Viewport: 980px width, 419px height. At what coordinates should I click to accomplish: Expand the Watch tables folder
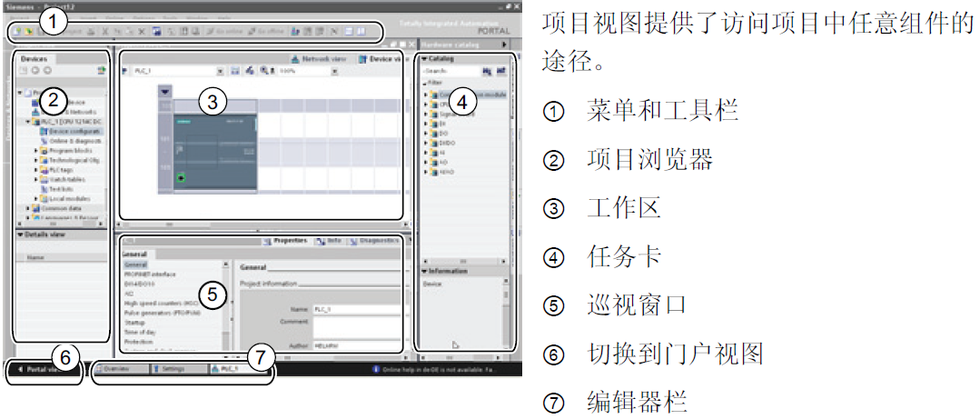pos(35,179)
